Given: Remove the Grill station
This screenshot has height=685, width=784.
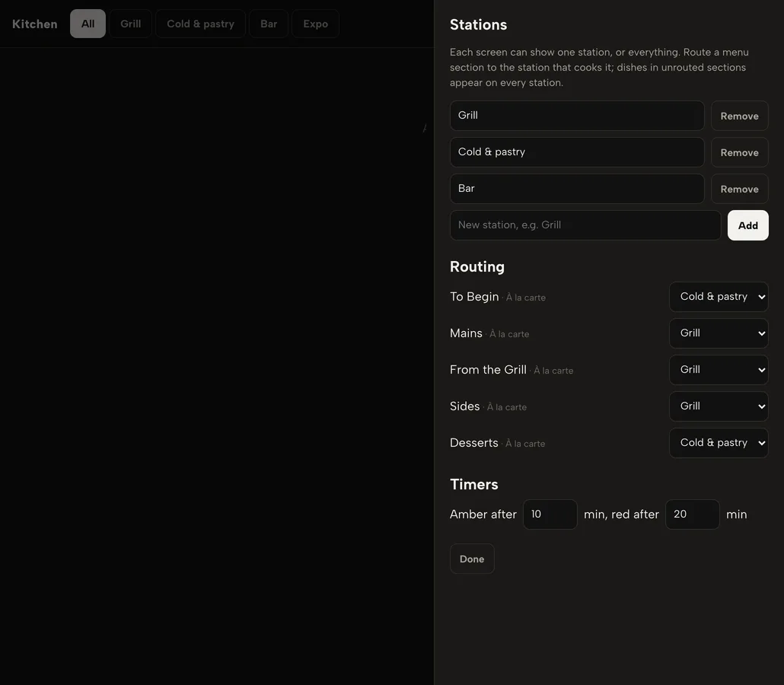Looking at the screenshot, I should [740, 116].
